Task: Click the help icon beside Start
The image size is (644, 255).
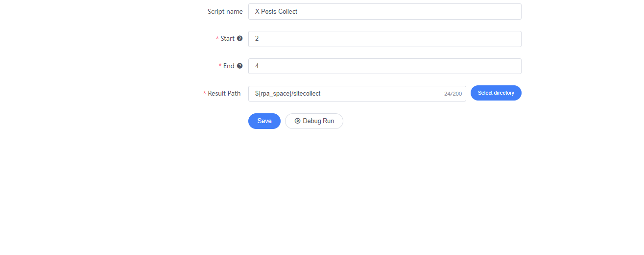Action: click(240, 39)
